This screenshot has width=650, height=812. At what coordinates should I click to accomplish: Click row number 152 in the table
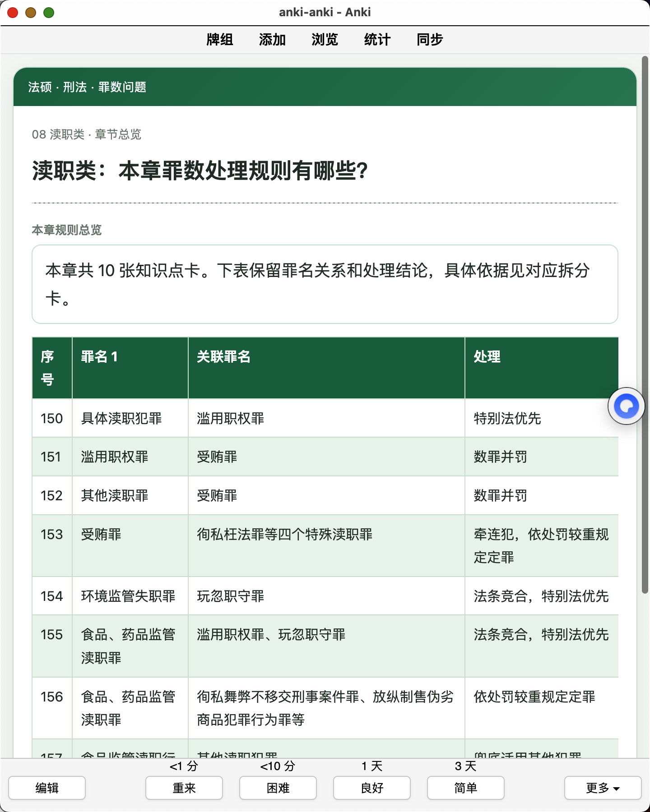coord(52,496)
